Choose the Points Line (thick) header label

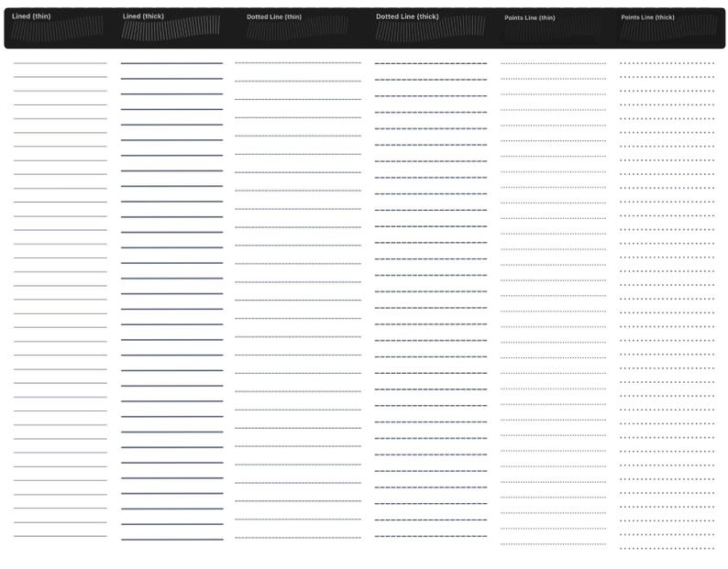pyautogui.click(x=647, y=17)
